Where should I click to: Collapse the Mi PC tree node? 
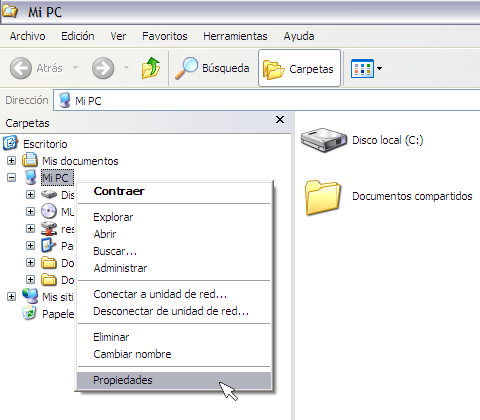point(11,178)
